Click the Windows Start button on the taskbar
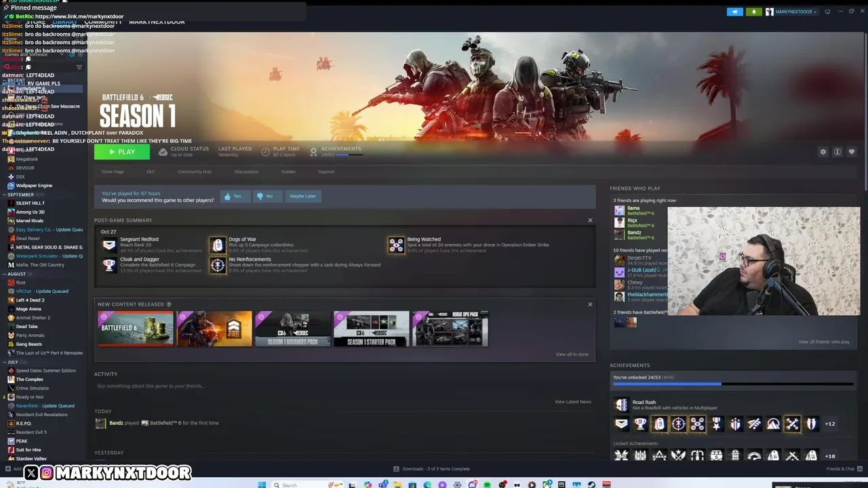The width and height of the screenshot is (868, 488). click(x=262, y=485)
